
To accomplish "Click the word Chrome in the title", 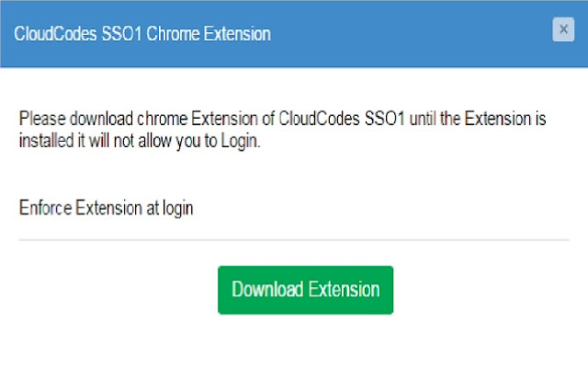I will (x=179, y=34).
